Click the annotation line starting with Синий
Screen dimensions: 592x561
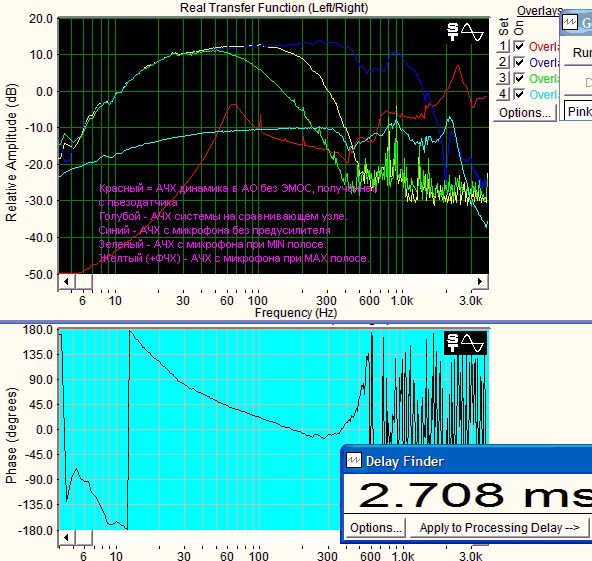pos(214,230)
